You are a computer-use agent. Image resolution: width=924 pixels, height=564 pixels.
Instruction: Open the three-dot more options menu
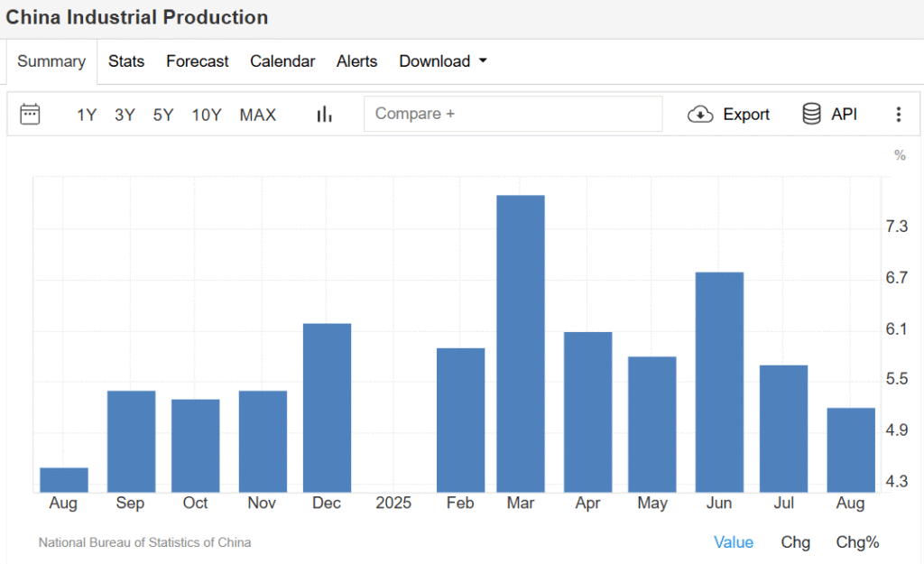click(x=898, y=114)
